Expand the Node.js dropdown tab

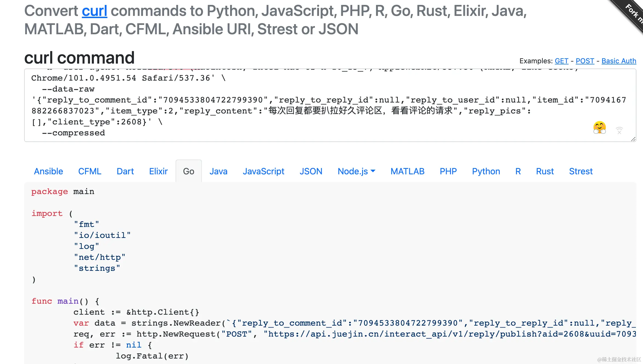pyautogui.click(x=356, y=171)
